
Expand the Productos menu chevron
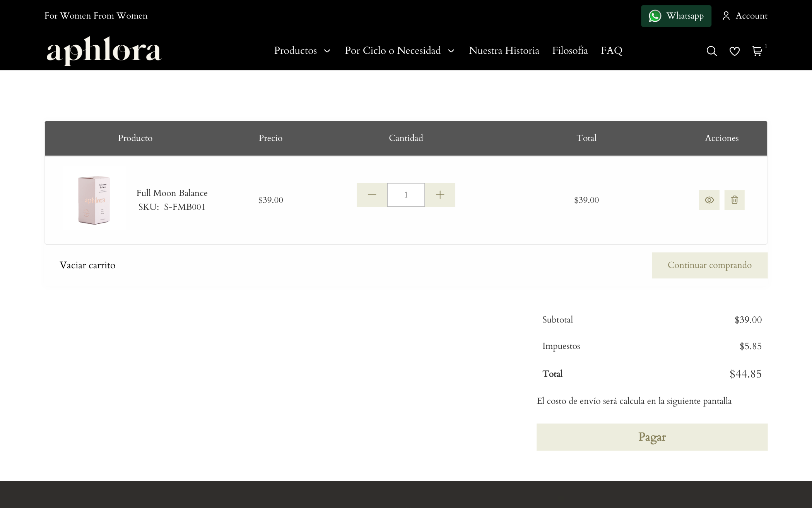tap(327, 51)
